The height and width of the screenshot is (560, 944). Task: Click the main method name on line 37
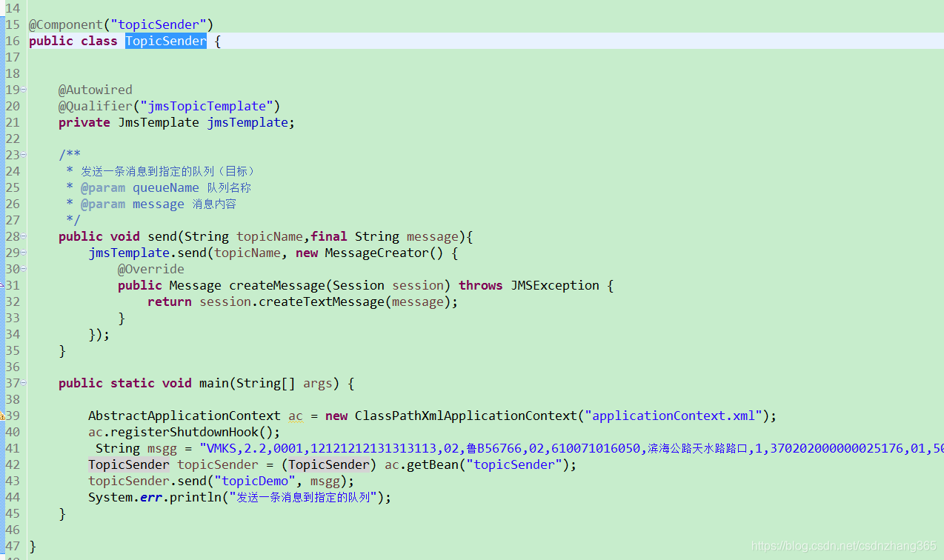tap(214, 383)
